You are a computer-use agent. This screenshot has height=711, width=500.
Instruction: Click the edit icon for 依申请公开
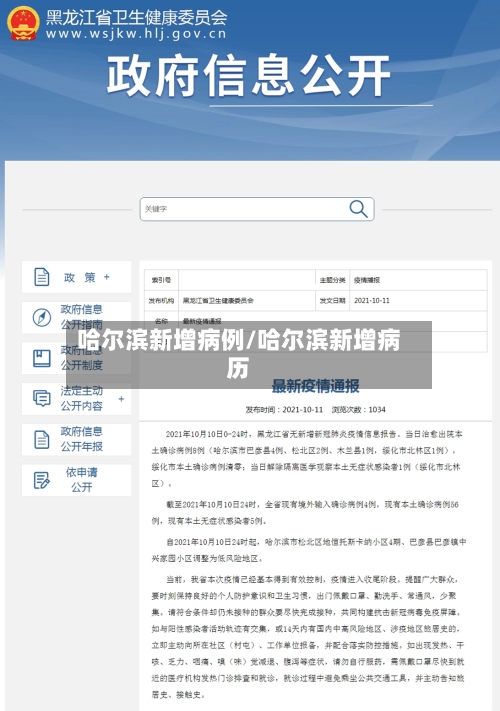point(42,480)
